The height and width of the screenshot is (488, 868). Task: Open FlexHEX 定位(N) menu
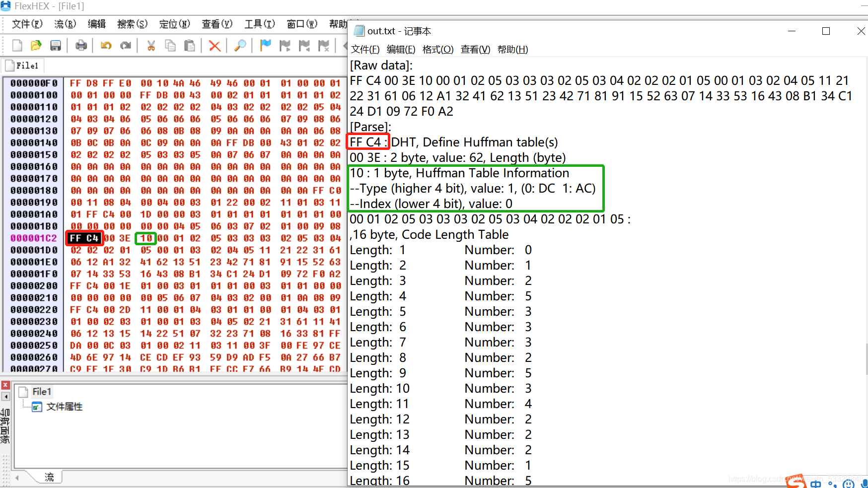pyautogui.click(x=174, y=24)
